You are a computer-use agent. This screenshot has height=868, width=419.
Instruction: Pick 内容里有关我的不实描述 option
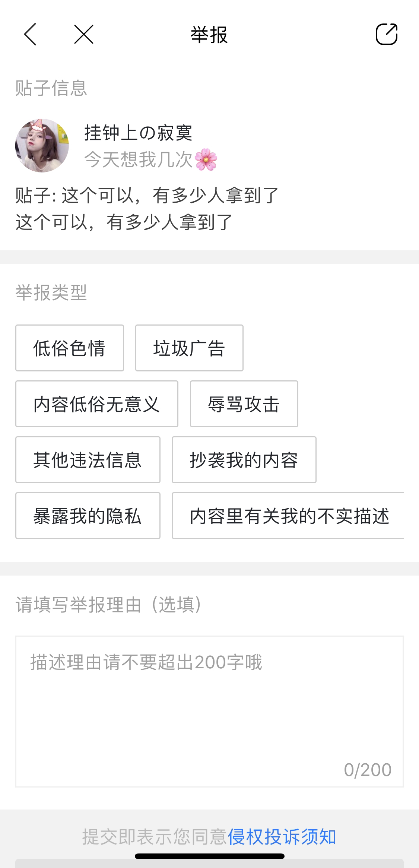(288, 516)
